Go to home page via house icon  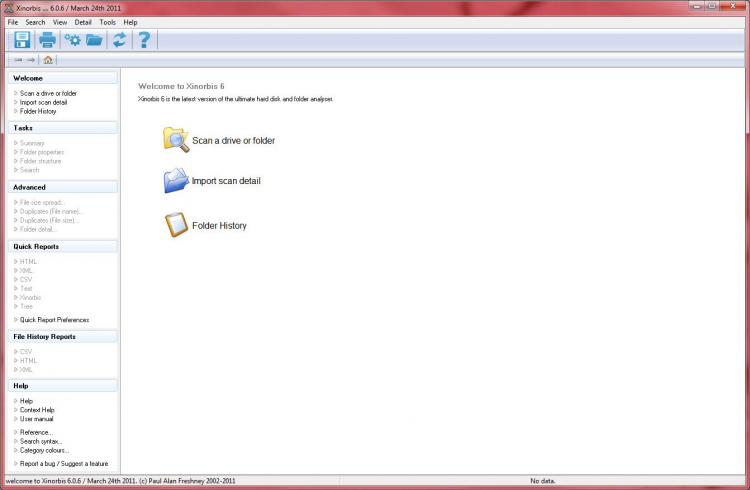[48, 60]
